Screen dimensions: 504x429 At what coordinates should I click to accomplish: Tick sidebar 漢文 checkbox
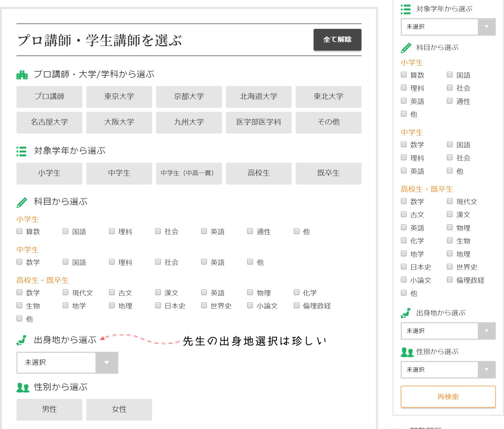coord(450,214)
